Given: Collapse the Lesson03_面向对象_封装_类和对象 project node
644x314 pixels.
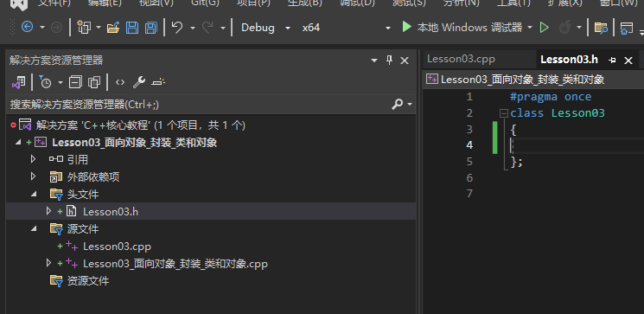Looking at the screenshot, I should click(x=17, y=142).
